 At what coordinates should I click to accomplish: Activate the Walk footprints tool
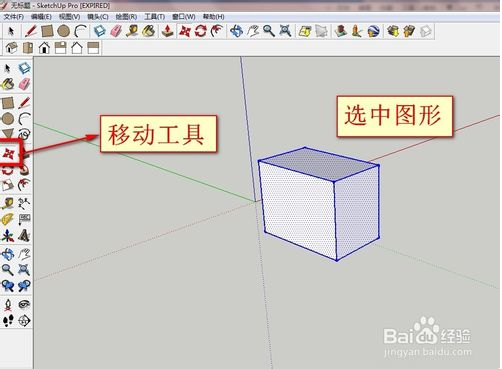pyautogui.click(x=8, y=321)
